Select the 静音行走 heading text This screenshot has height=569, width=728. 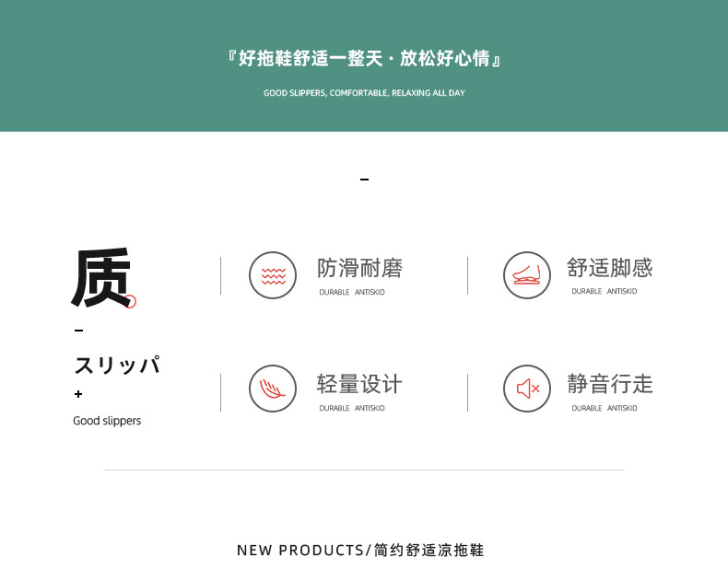click(x=610, y=384)
